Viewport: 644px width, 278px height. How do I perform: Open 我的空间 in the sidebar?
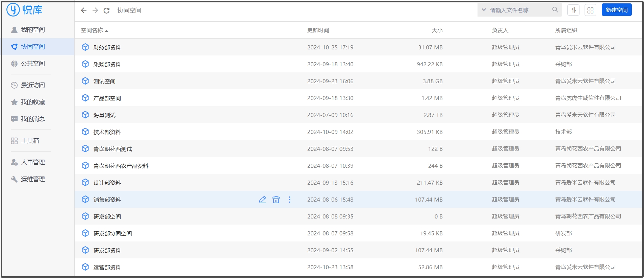coord(33,30)
